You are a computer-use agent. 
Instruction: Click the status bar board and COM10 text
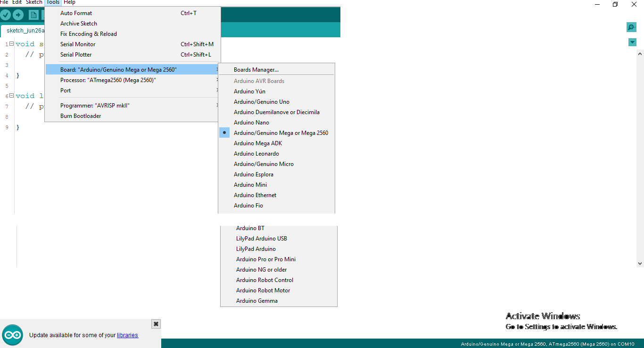coord(547,344)
